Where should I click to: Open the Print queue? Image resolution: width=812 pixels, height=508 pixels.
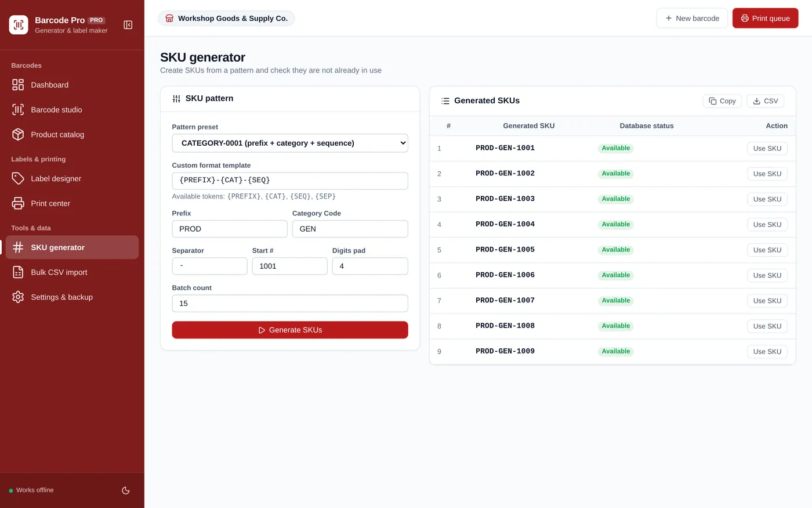point(766,18)
